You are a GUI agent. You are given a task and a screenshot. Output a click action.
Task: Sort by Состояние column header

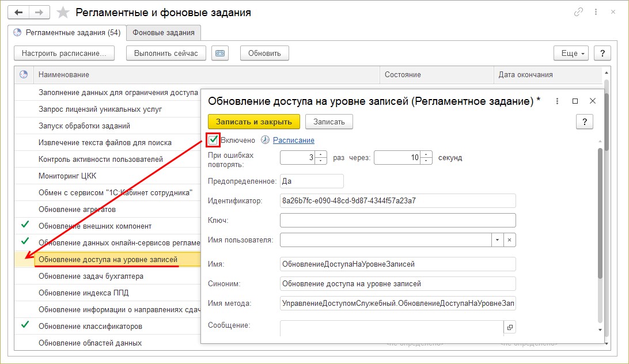[x=437, y=75]
